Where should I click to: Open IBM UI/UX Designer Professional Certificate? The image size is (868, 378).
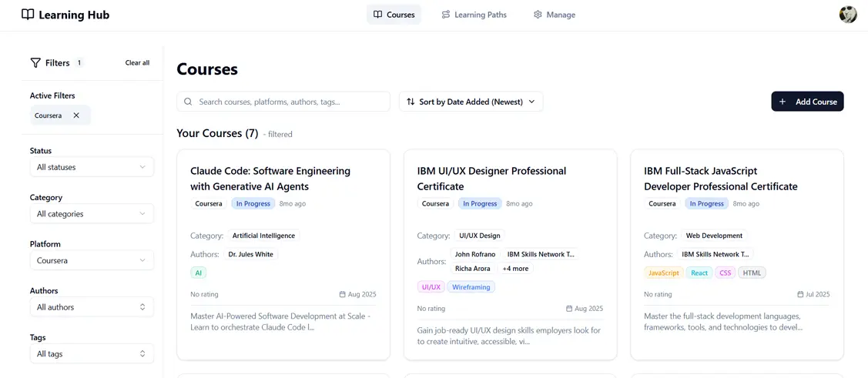[491, 179]
